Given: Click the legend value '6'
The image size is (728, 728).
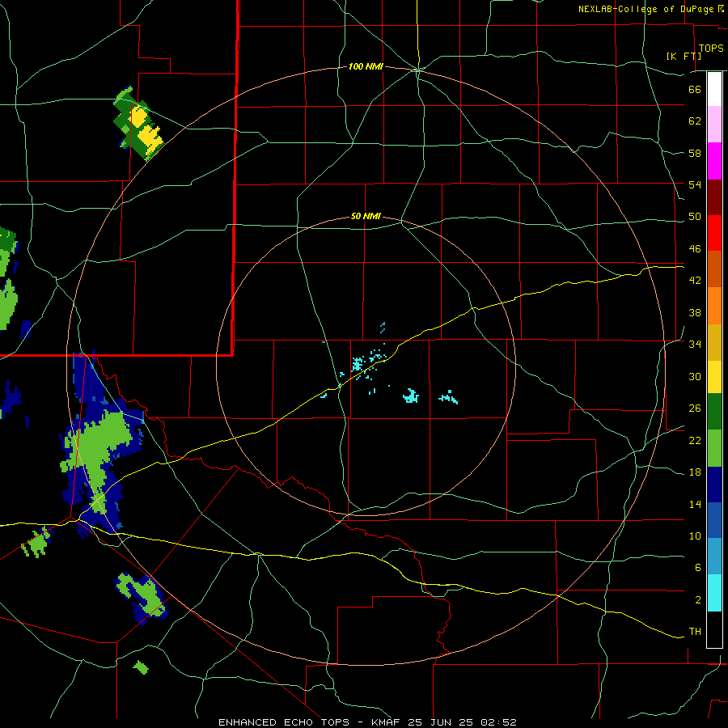Looking at the screenshot, I should point(697,568).
